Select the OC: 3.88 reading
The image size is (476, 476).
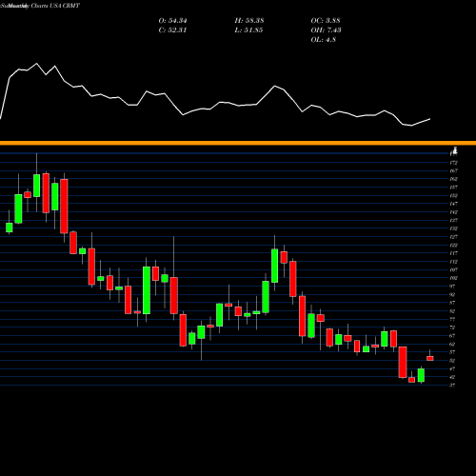point(326,21)
